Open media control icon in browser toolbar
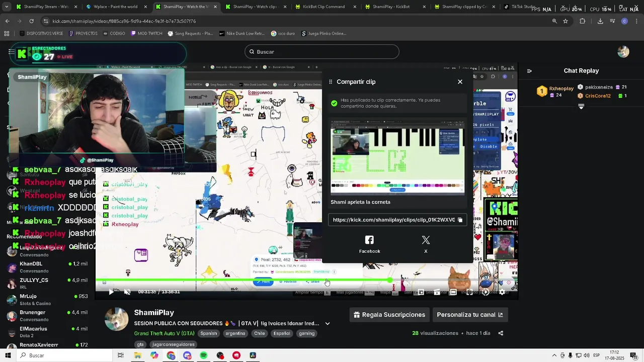Image resolution: width=644 pixels, height=362 pixels. 612,21
